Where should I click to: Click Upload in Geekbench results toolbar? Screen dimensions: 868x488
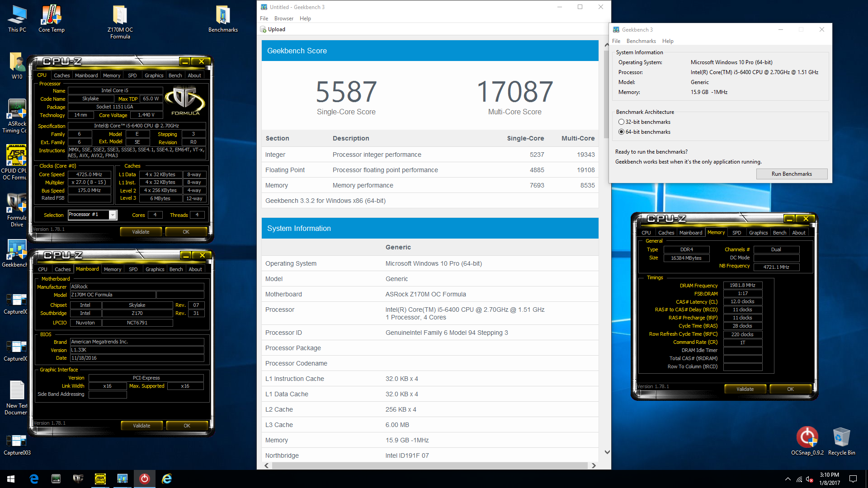[x=273, y=29]
